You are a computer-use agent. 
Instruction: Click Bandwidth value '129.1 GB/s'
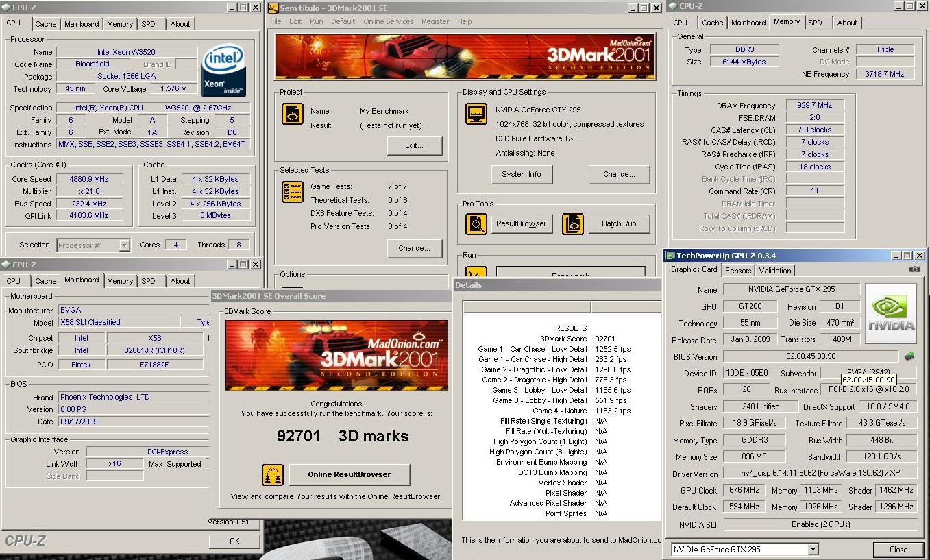(882, 456)
